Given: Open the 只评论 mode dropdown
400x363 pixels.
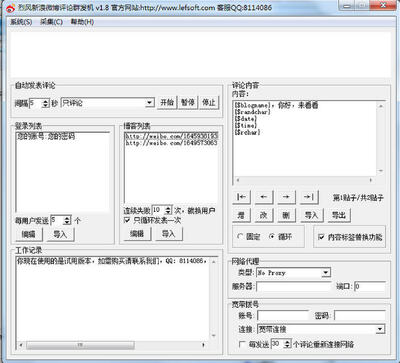Looking at the screenshot, I should pos(150,103).
